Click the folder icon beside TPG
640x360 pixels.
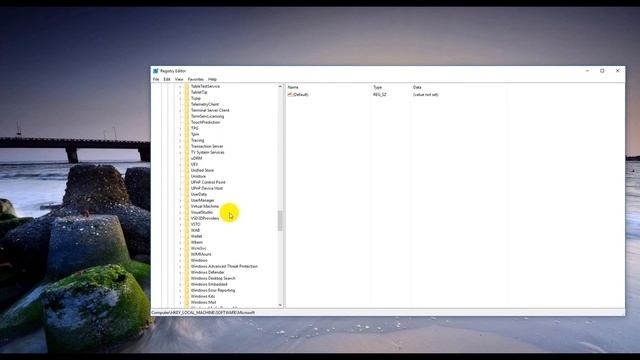click(x=187, y=128)
